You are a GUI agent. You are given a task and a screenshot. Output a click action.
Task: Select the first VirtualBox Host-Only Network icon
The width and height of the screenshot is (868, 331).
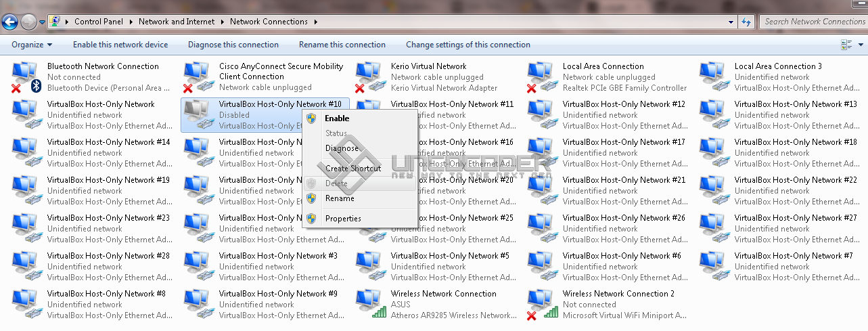(26, 115)
